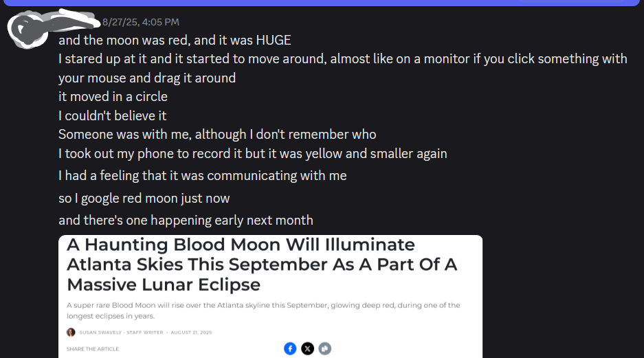Click Susan Swavely's author photo
This screenshot has width=644, height=358.
click(71, 332)
